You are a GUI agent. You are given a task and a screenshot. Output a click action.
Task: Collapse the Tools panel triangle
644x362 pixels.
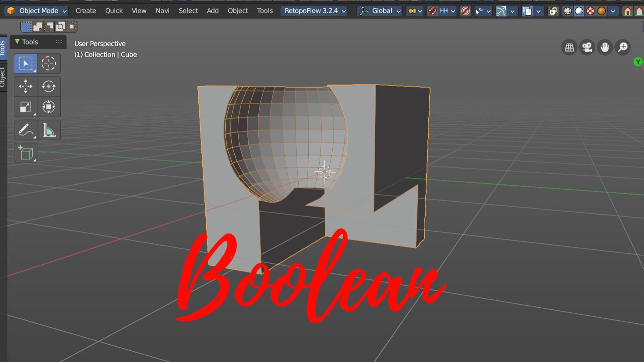pyautogui.click(x=17, y=42)
